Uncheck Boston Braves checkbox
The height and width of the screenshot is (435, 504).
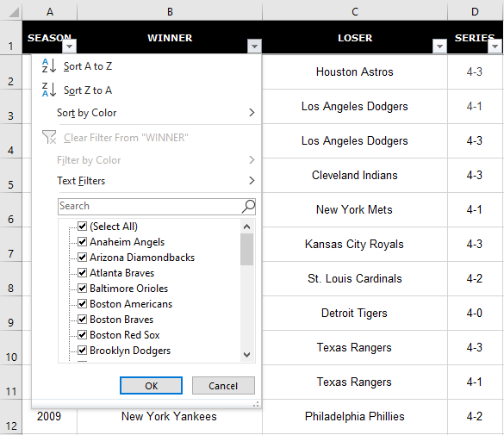[83, 319]
